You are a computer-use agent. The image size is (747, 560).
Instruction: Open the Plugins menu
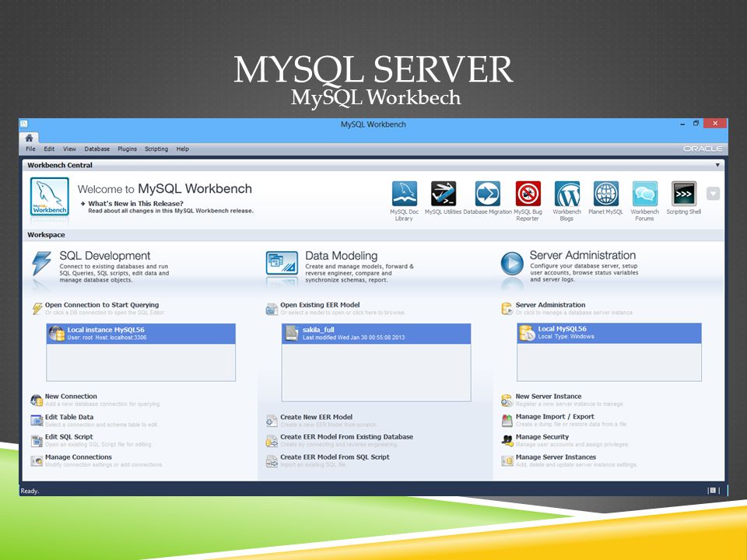coord(127,149)
